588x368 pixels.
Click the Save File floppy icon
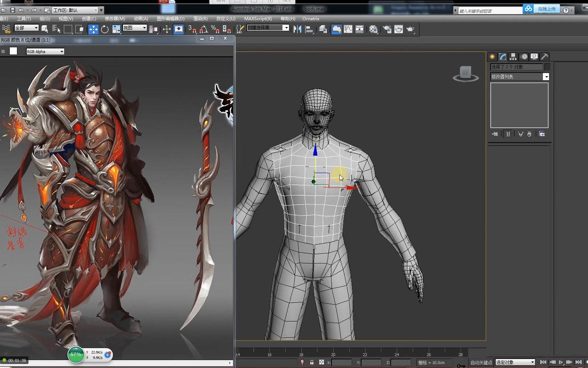point(13,10)
